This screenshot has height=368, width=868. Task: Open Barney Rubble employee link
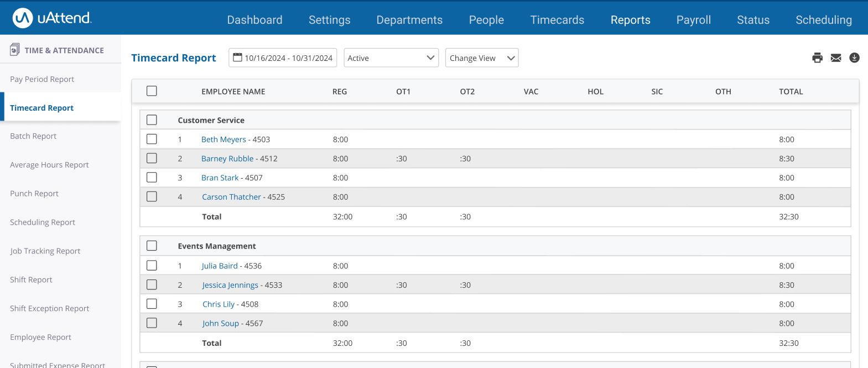coord(227,159)
